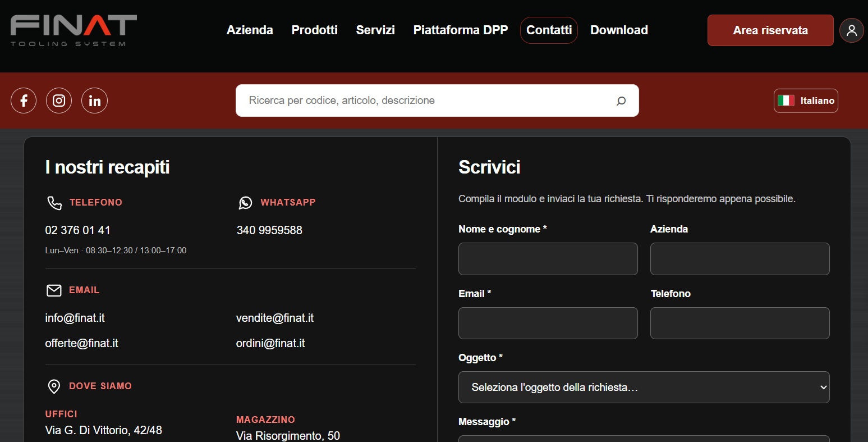Click the telephone handset icon
The image size is (868, 442).
click(x=54, y=203)
